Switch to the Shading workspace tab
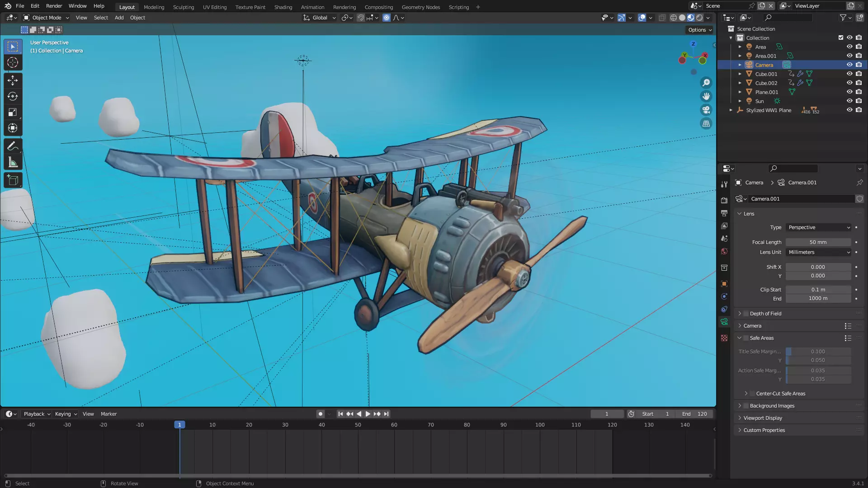This screenshot has height=488, width=868. tap(283, 7)
